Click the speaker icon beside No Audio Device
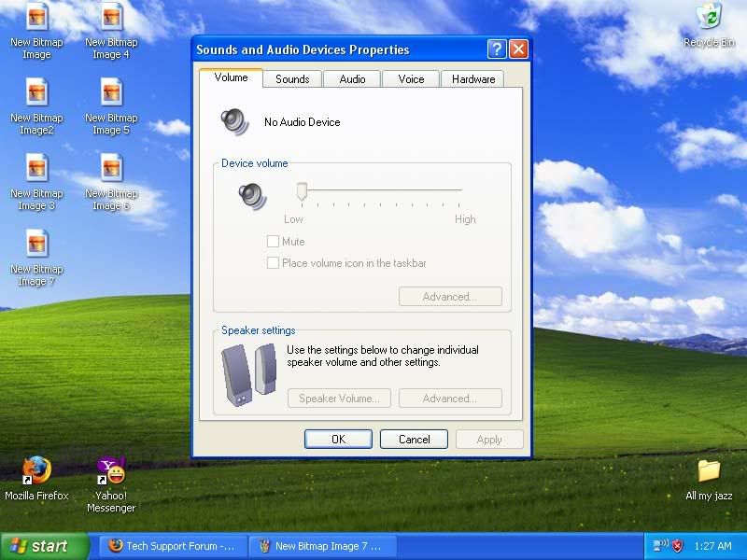This screenshot has height=560, width=747. pos(234,122)
